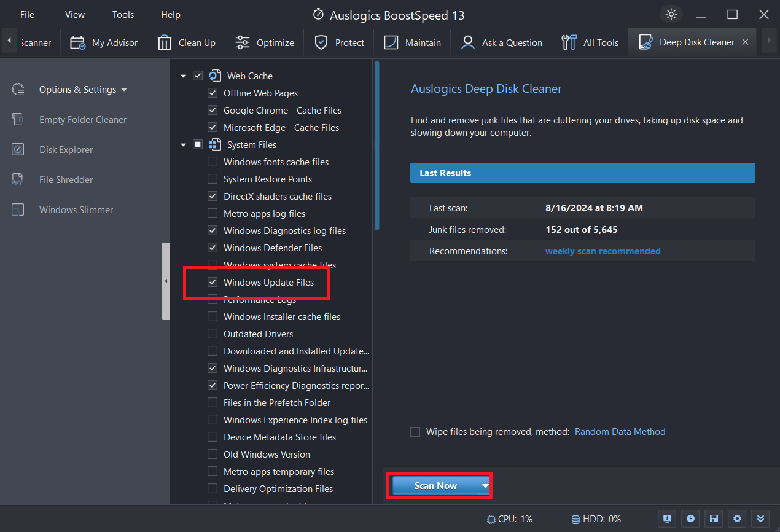Check the System Restore Points box
This screenshot has height=532, width=780.
pos(213,179)
